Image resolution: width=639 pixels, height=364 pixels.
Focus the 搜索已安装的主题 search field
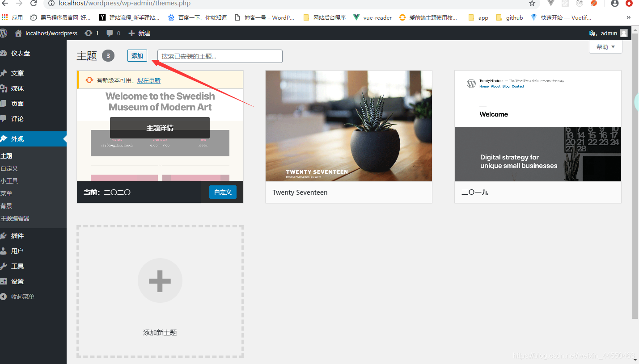tap(220, 56)
